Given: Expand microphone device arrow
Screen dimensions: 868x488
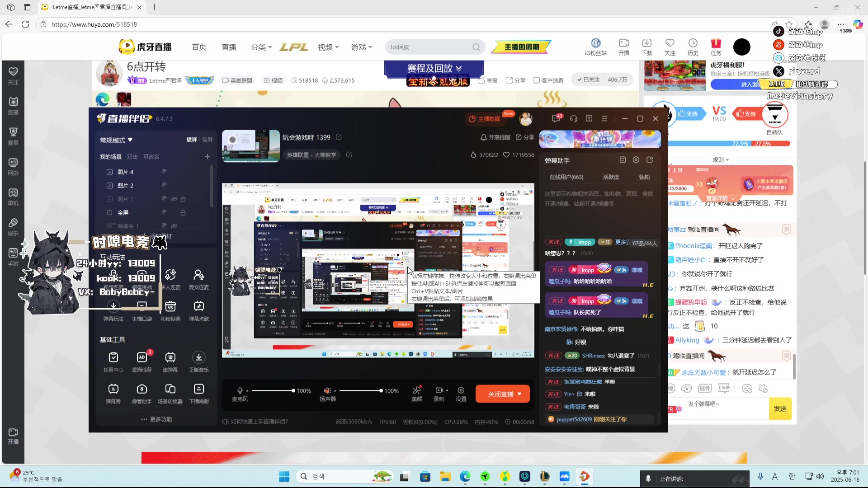Looking at the screenshot, I should [x=247, y=390].
